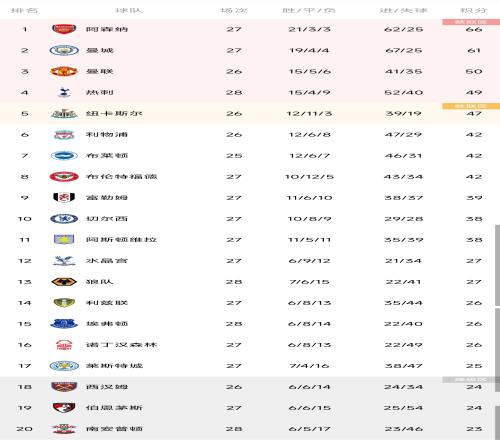The image size is (500, 440).
Task: Click the Chelsea blue lion badge
Action: (64, 219)
